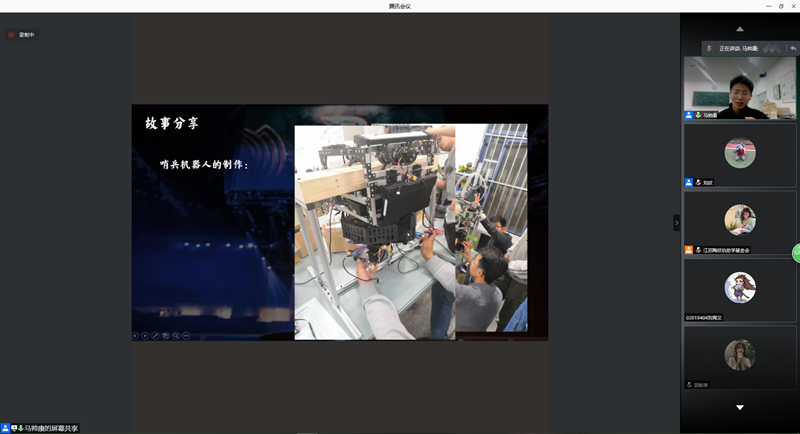
Task: Select the bottom participant avatar tile
Action: [739, 356]
